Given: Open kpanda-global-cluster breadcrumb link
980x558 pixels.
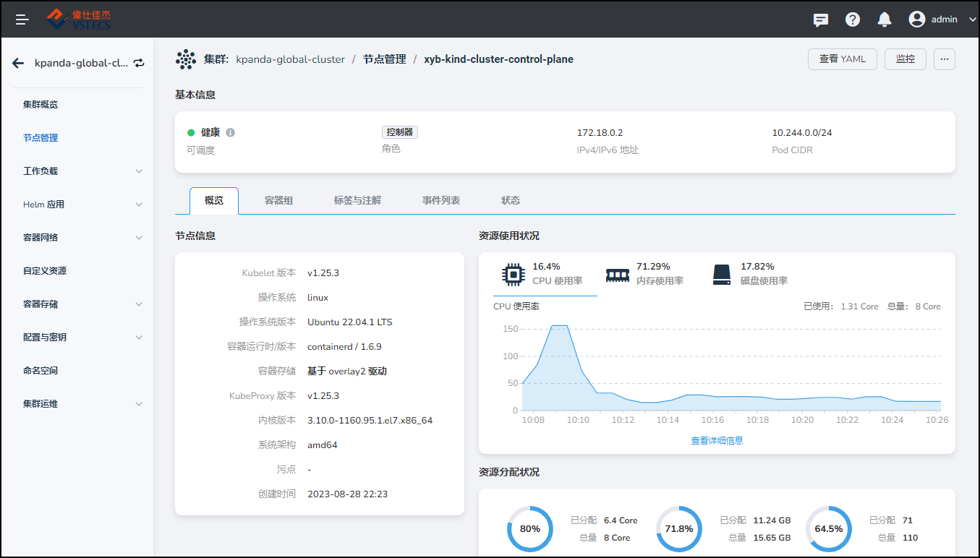Looking at the screenshot, I should (291, 59).
